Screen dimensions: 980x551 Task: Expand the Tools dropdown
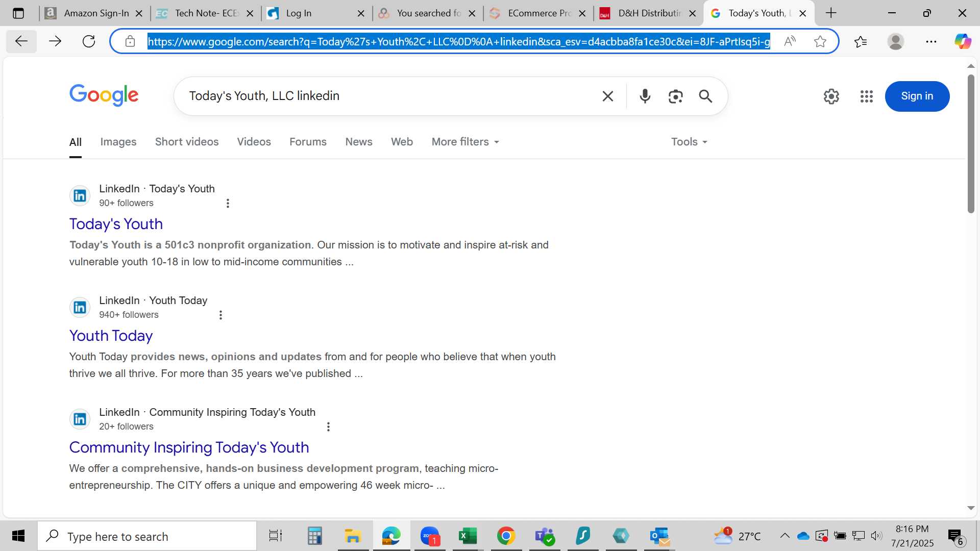coord(689,142)
